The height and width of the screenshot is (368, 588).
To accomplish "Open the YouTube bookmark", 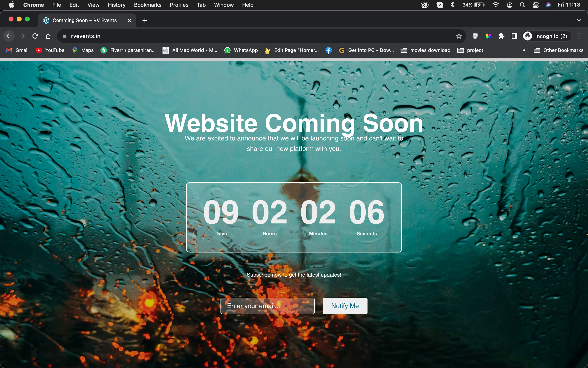I will pos(50,50).
